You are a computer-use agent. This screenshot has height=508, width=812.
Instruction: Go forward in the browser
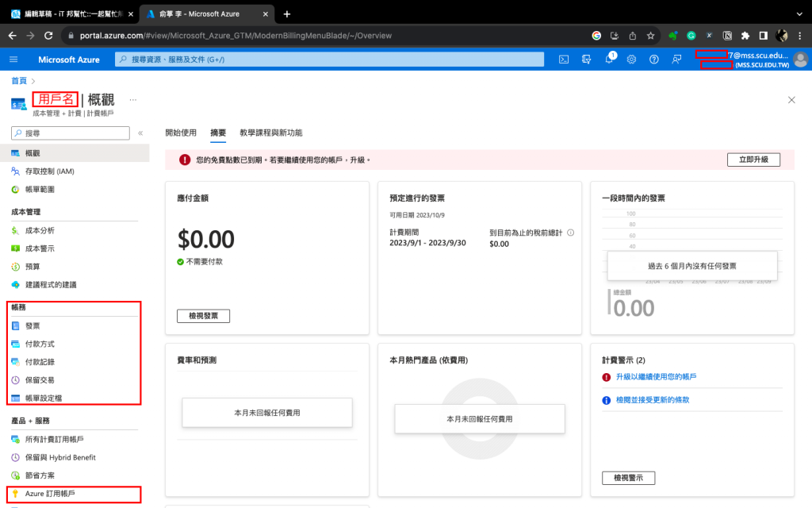pyautogui.click(x=31, y=36)
